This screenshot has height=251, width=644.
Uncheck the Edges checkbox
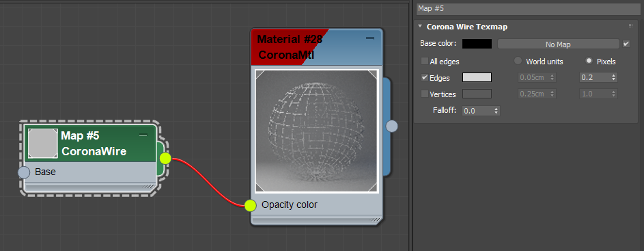coord(425,77)
